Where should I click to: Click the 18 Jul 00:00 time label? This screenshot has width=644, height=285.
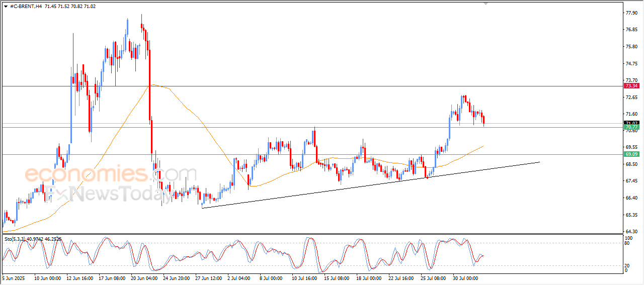click(x=369, y=277)
